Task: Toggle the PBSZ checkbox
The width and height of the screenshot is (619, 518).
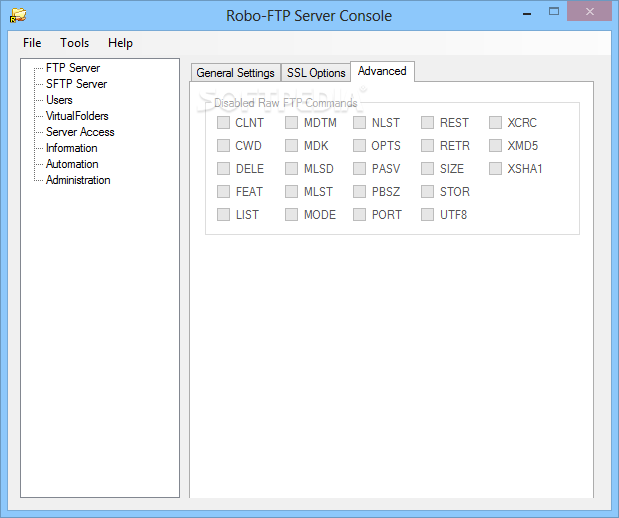Action: [359, 191]
